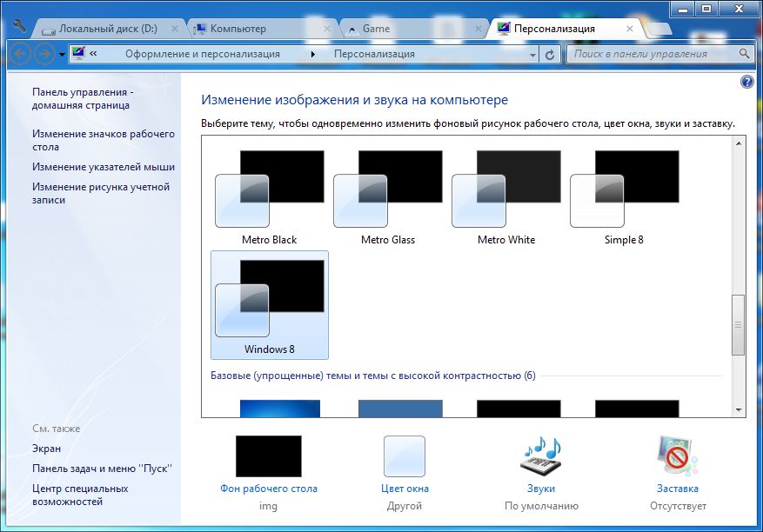The image size is (763, 532).
Task: Open Цвет окна color swatch
Action: pos(405,456)
